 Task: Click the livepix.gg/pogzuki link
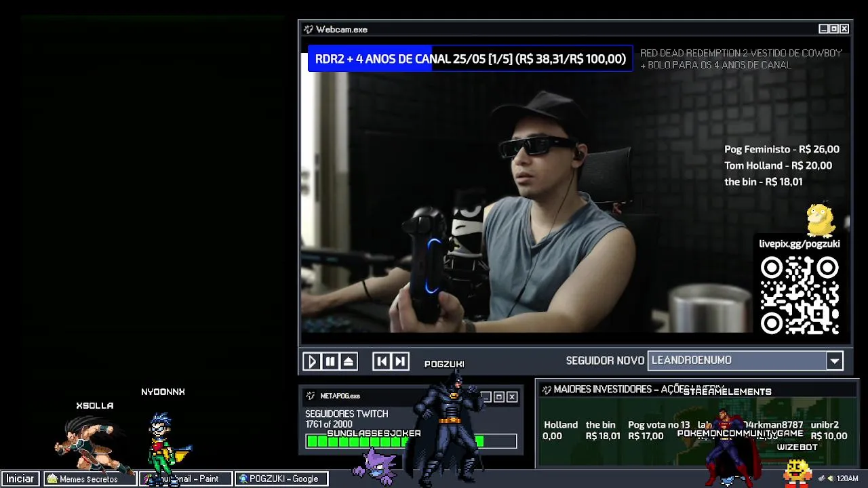(800, 244)
